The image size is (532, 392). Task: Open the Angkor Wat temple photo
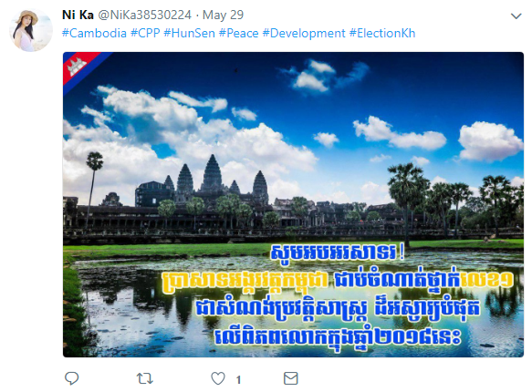[x=293, y=204]
